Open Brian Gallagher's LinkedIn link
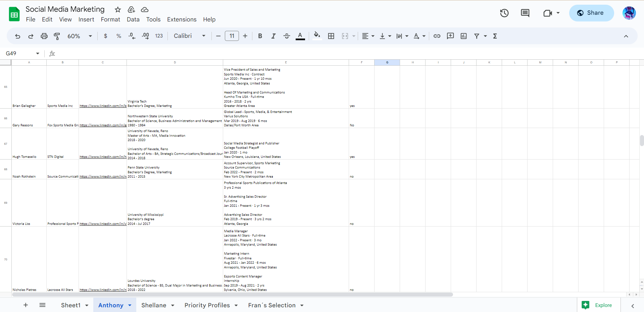Image resolution: width=644 pixels, height=312 pixels. [103, 106]
